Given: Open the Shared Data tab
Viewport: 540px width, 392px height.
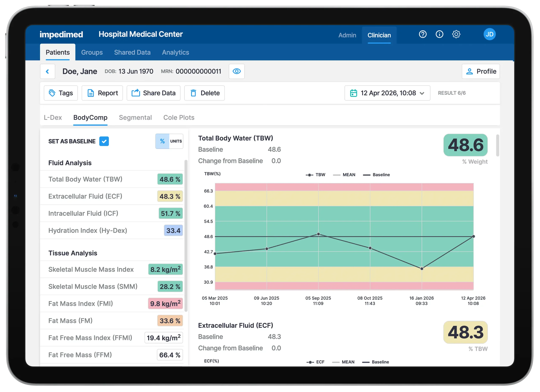Looking at the screenshot, I should tap(132, 52).
